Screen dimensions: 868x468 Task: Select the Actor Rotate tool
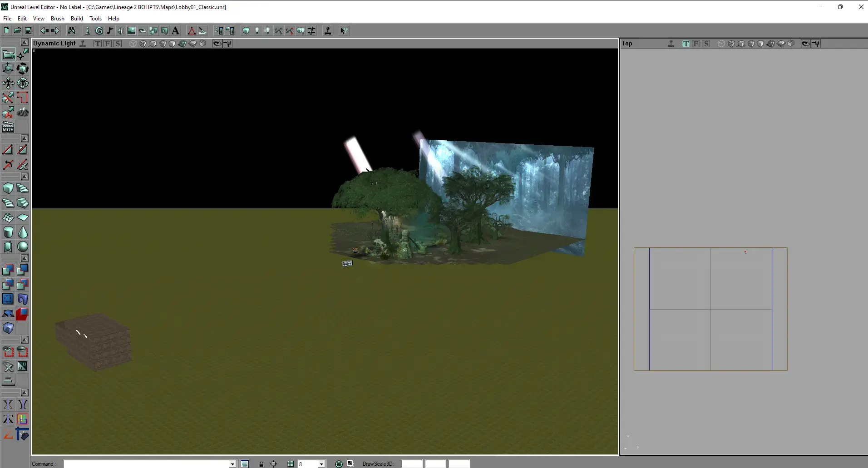click(23, 69)
